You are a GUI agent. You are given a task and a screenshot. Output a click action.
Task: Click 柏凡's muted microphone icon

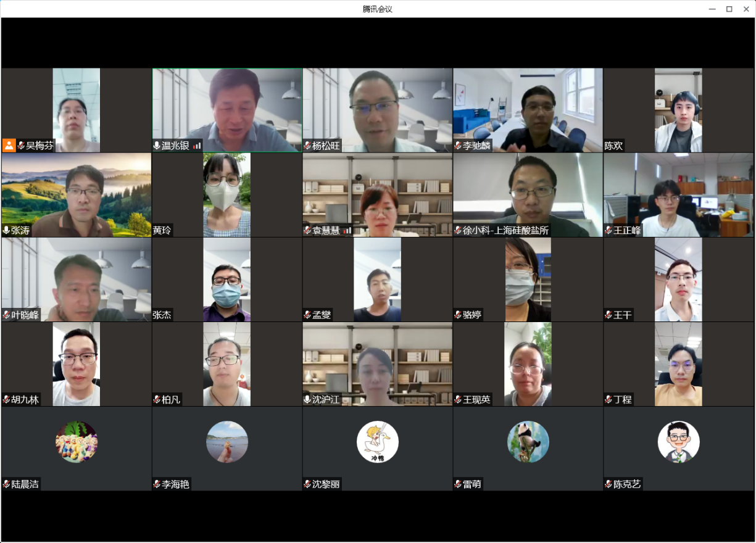click(x=157, y=399)
